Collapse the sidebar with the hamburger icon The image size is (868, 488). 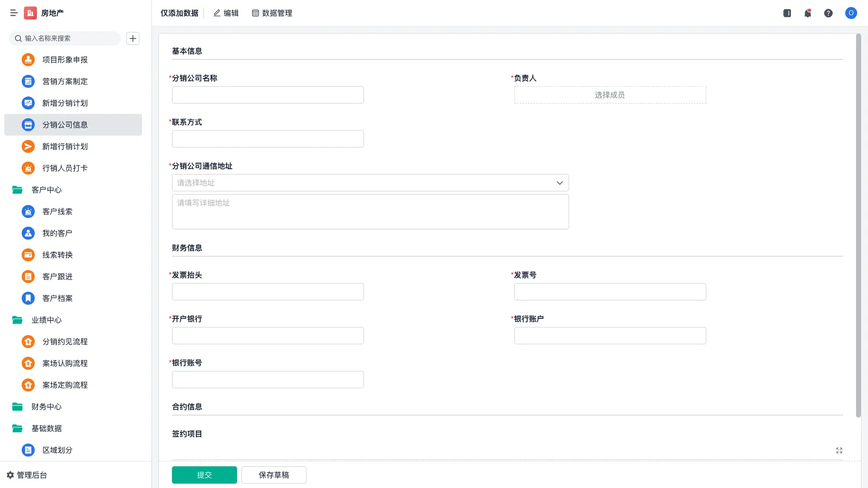coord(14,13)
